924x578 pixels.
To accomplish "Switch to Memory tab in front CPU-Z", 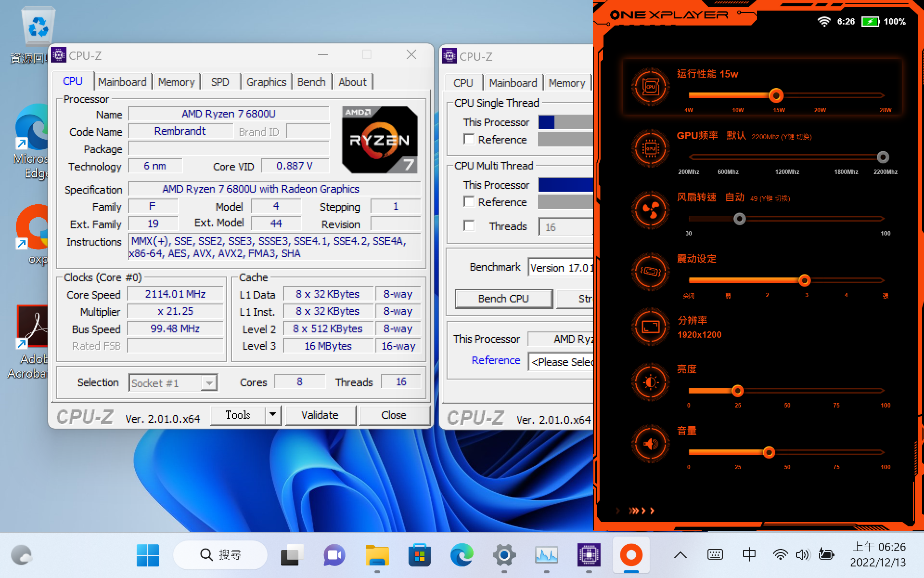I will tap(176, 82).
